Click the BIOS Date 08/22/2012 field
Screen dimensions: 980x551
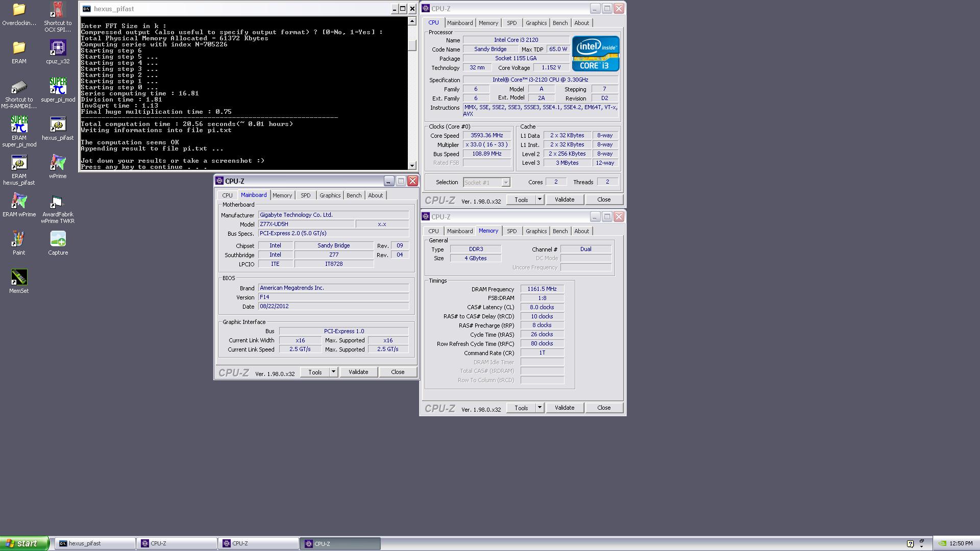[x=333, y=306]
